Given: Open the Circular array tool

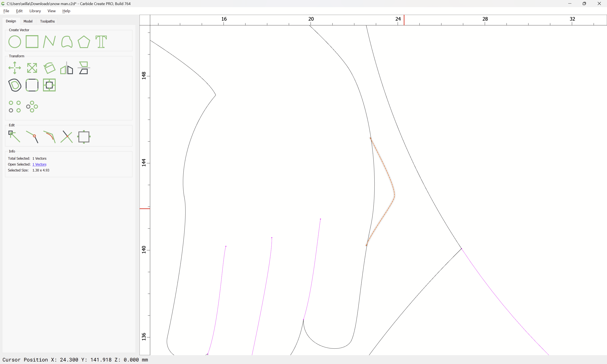Looking at the screenshot, I should point(32,107).
